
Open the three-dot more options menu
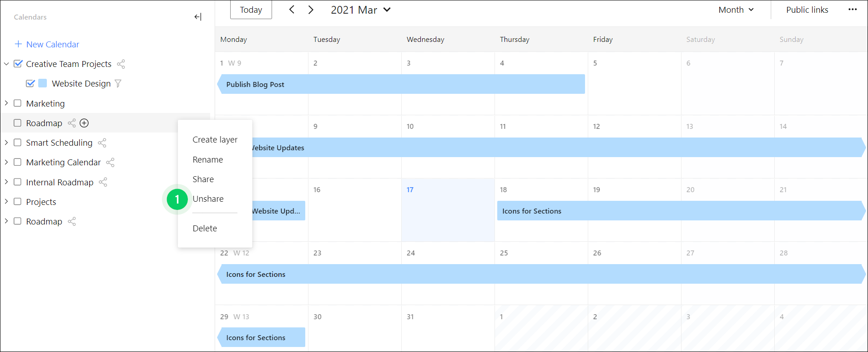(x=853, y=10)
